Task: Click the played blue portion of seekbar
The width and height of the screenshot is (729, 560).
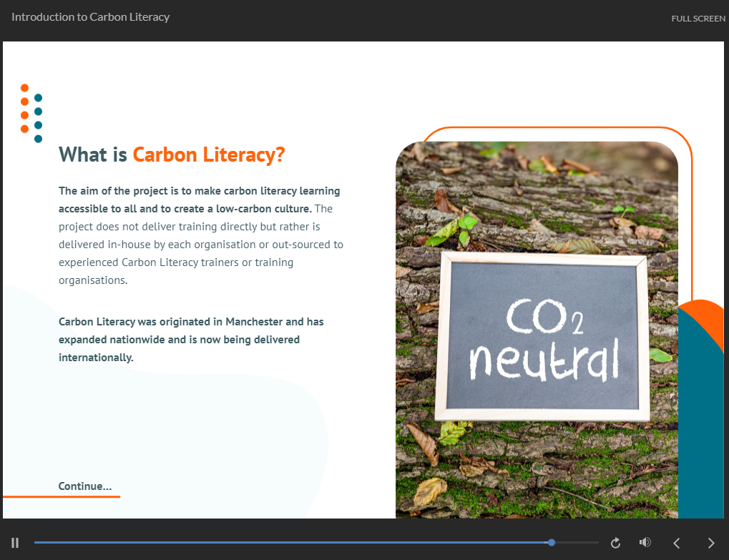Action: pos(286,543)
